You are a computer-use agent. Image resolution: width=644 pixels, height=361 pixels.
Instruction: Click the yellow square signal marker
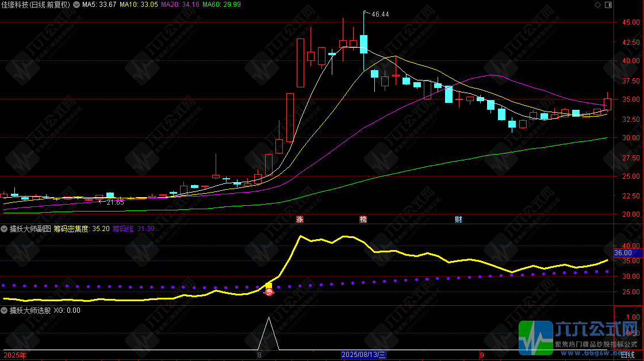269,285
